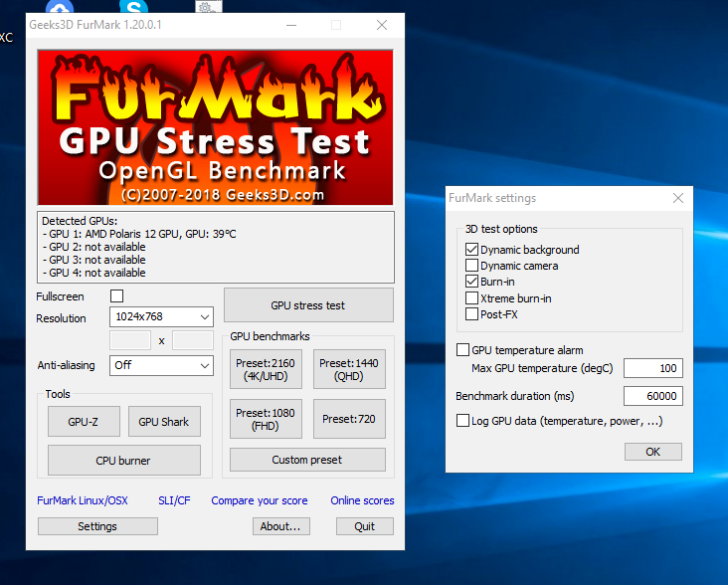Click the Skype desktop icon
This screenshot has height=585, width=728.
coord(133,6)
